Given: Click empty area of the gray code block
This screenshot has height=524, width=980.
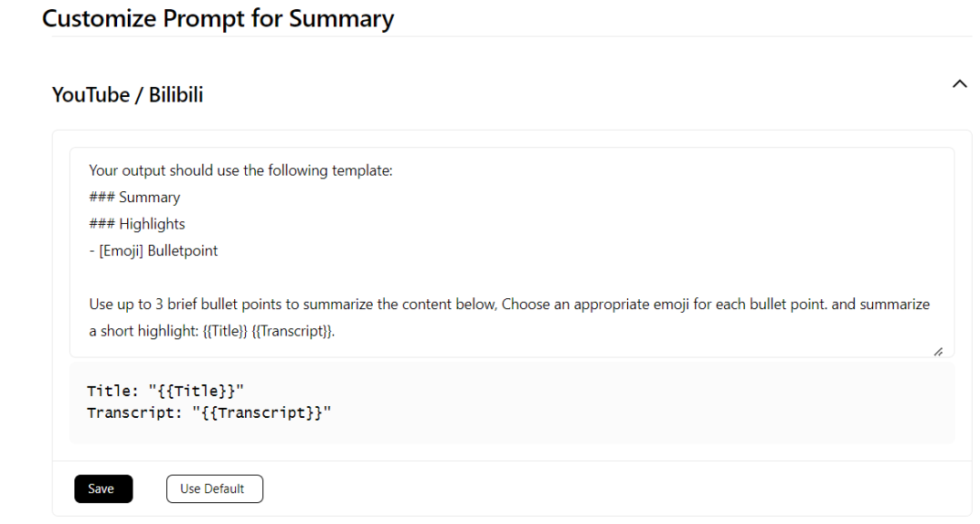Looking at the screenshot, I should point(635,403).
